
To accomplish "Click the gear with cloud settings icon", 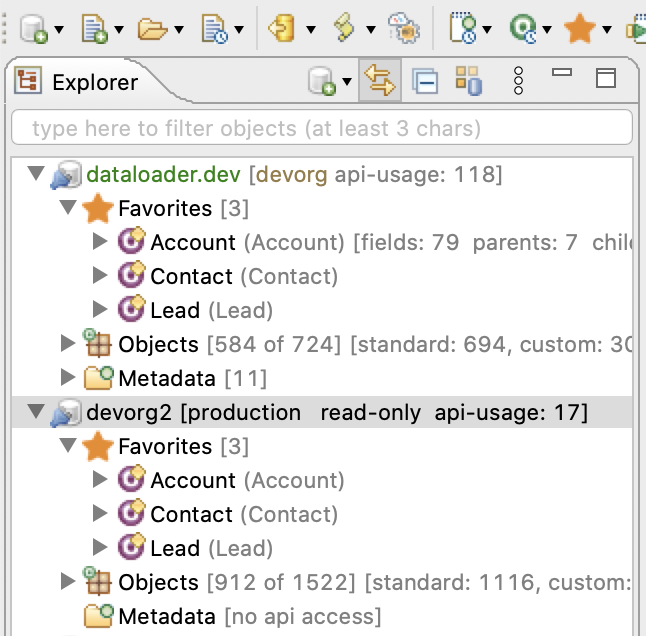I will click(404, 28).
